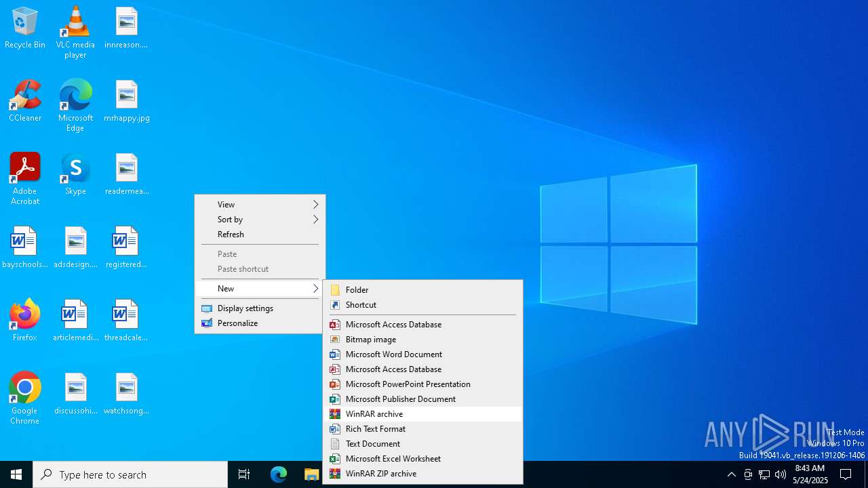
Task: Create a new Rich Text Format file
Action: 423,429
